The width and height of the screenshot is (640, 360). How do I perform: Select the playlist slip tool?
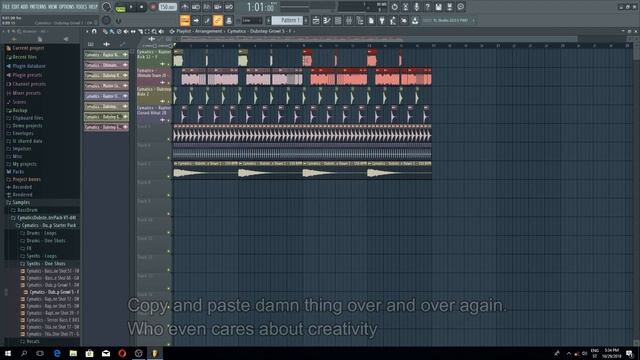[133, 31]
